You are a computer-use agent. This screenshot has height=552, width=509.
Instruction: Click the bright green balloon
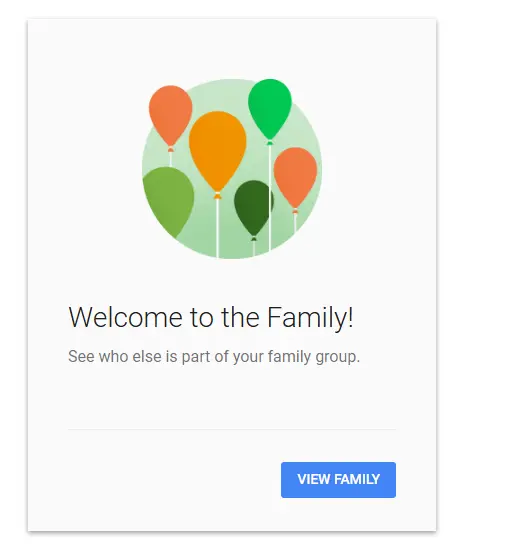coord(270,107)
